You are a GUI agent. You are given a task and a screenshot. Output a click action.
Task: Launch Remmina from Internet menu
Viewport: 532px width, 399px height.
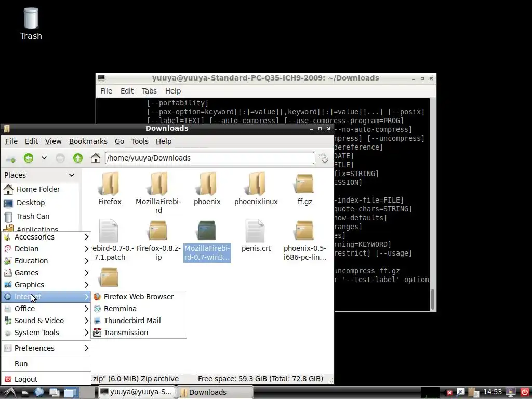pyautogui.click(x=138, y=309)
